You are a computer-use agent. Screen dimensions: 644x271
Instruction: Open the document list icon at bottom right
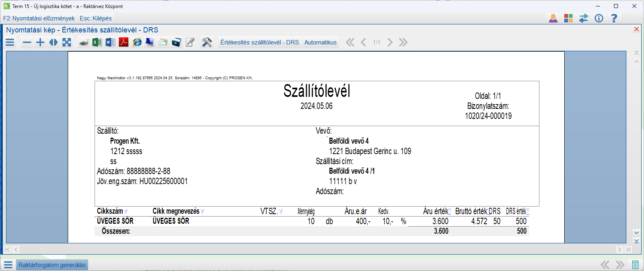click(635, 265)
